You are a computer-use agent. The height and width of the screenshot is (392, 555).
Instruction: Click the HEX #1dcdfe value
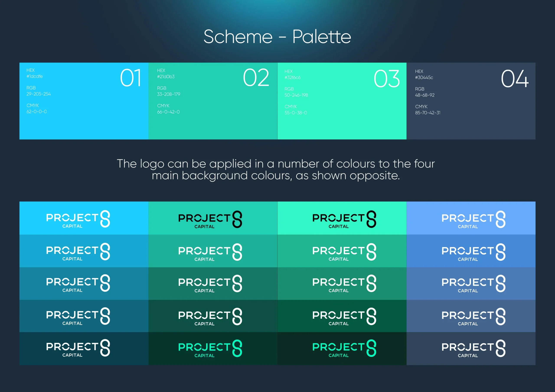tap(34, 76)
